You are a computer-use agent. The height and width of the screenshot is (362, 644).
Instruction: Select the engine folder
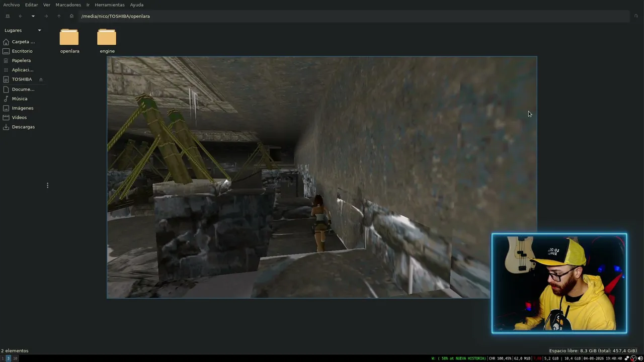pos(107,41)
